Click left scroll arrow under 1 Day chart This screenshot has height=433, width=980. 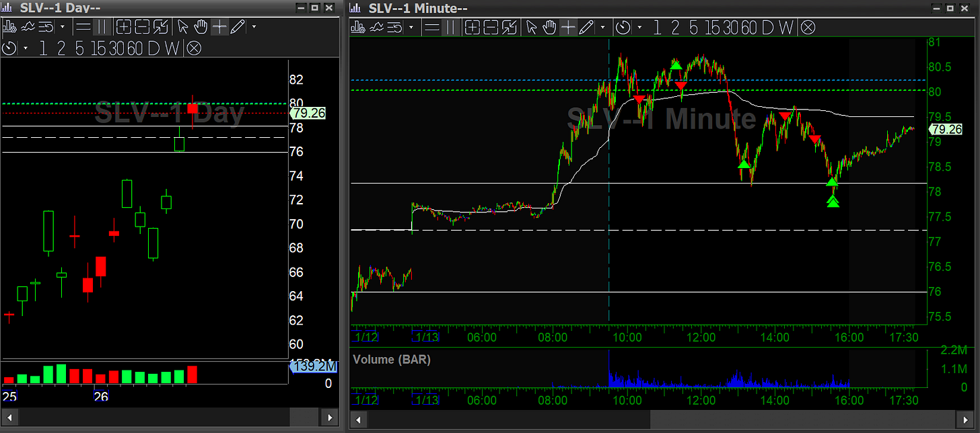click(x=8, y=419)
